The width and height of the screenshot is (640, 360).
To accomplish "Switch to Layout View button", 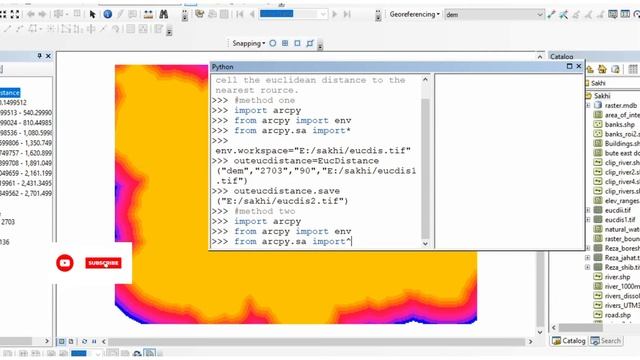I will [71, 341].
